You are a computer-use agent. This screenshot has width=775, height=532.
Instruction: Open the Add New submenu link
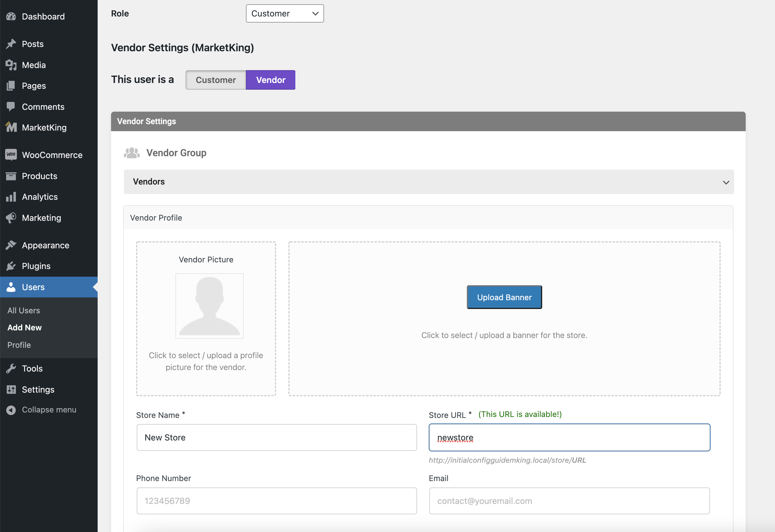click(24, 328)
